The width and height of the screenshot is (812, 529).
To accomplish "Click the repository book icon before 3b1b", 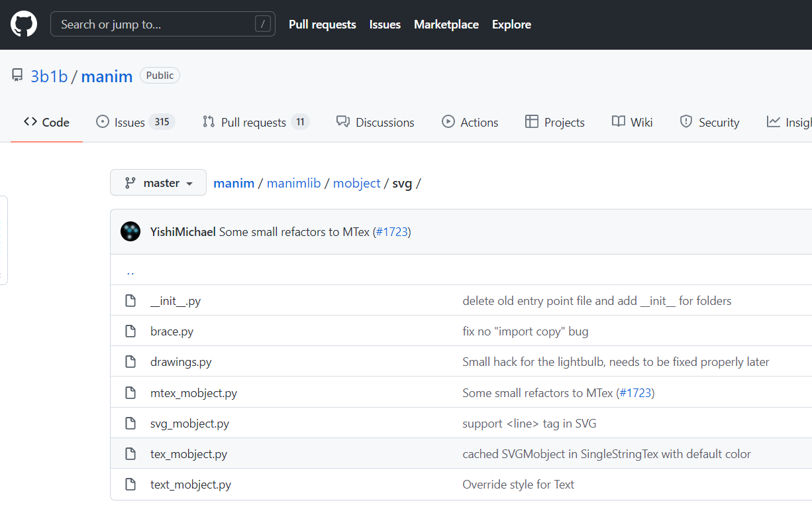I will [x=17, y=74].
